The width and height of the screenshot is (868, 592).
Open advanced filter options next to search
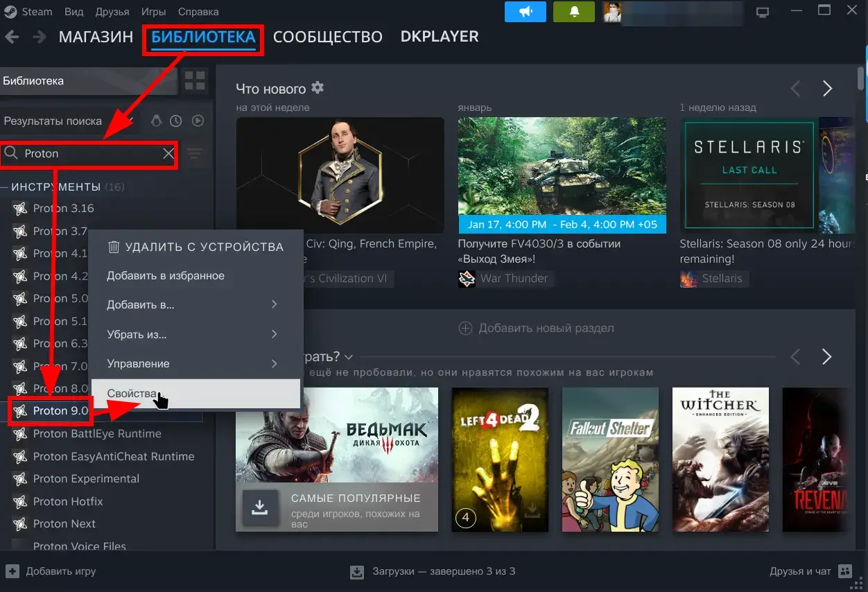pyautogui.click(x=195, y=154)
